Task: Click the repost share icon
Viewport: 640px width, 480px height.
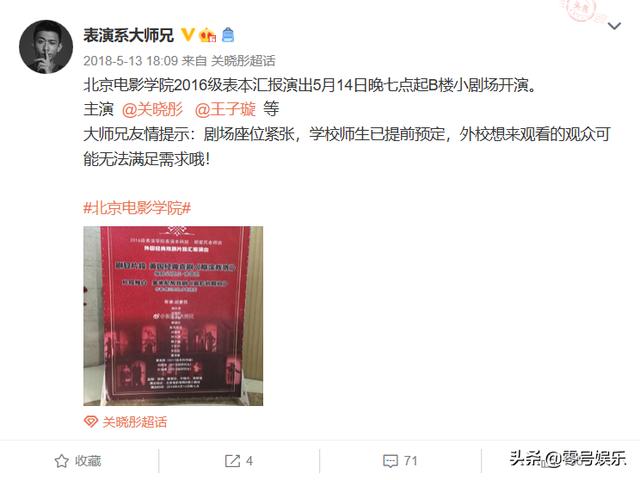Action: pos(232,461)
